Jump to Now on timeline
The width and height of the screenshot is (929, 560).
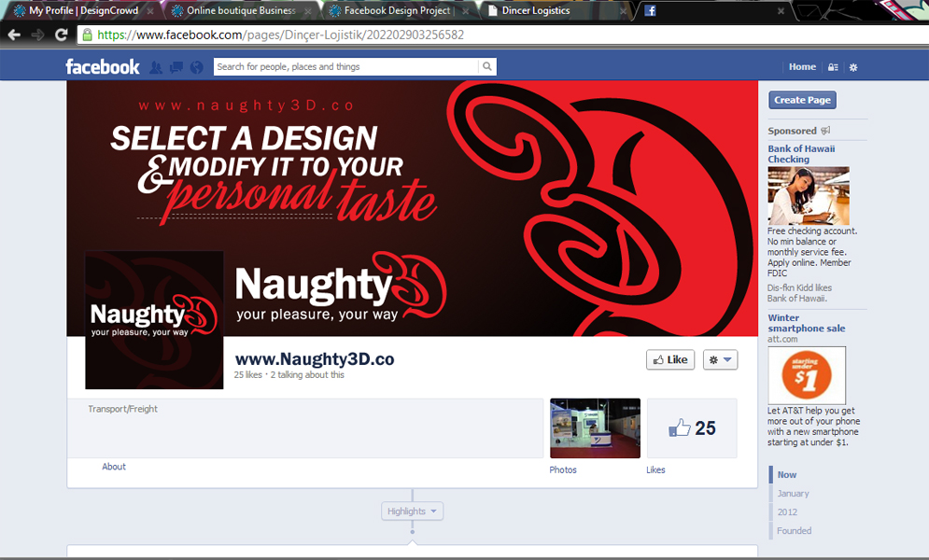[x=787, y=475]
